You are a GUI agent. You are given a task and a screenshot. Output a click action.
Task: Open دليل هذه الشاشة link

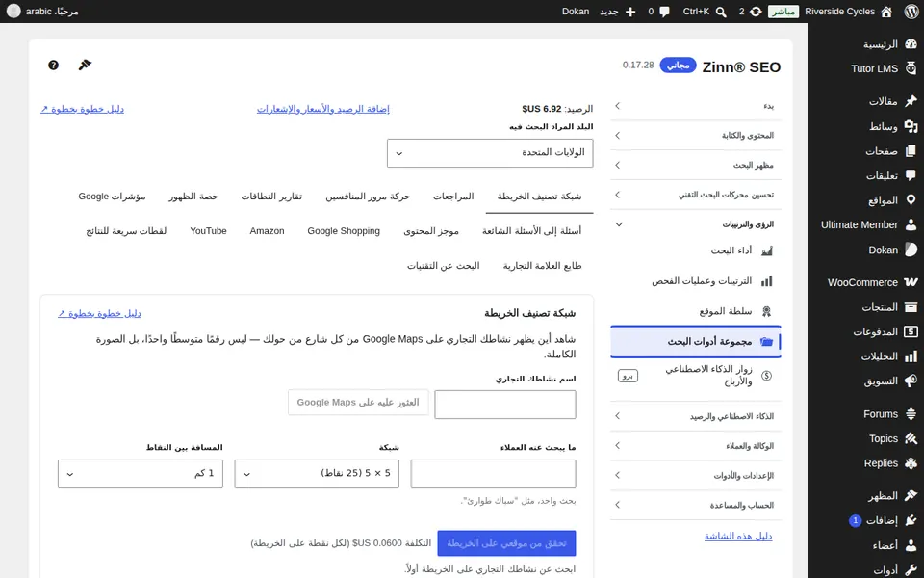point(738,537)
